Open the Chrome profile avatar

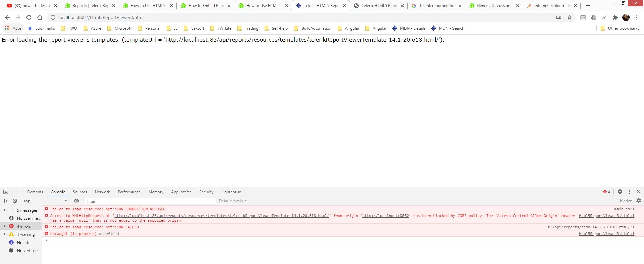click(626, 17)
